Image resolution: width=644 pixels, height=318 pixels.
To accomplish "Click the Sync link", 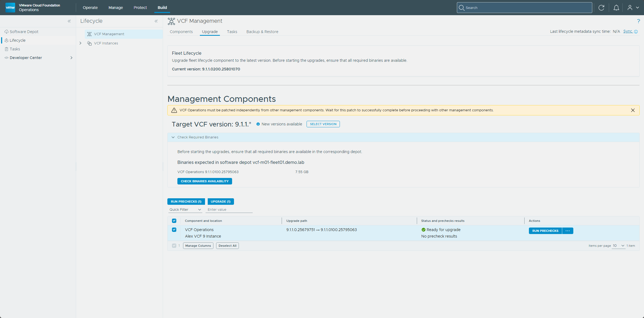I will (x=628, y=31).
